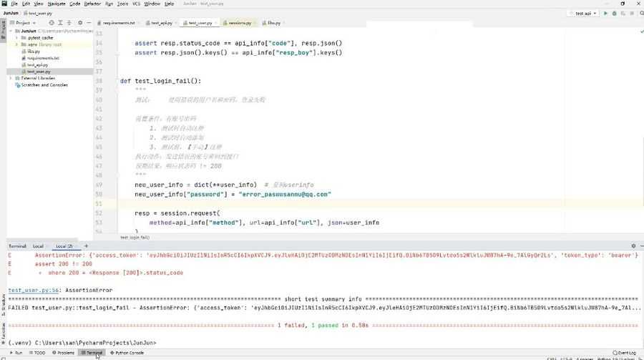Open the File menu
The width and height of the screenshot is (644, 360).
[14, 4]
